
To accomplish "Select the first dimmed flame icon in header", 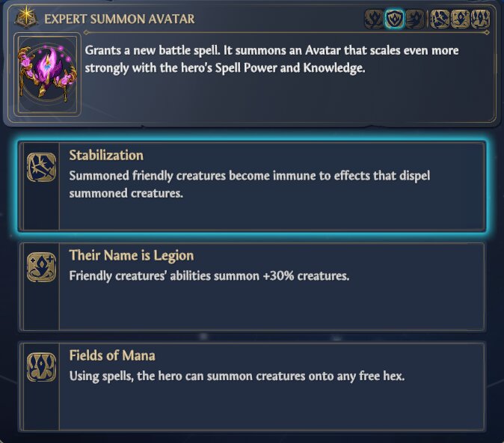I will tap(374, 19).
